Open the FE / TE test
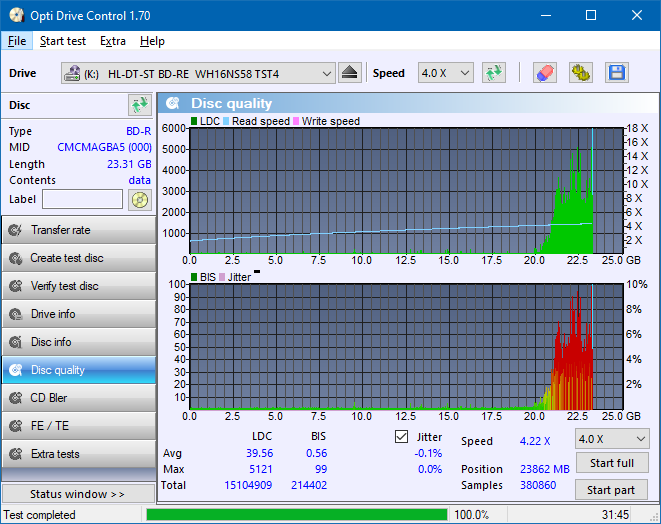The image size is (661, 524). coord(79,426)
